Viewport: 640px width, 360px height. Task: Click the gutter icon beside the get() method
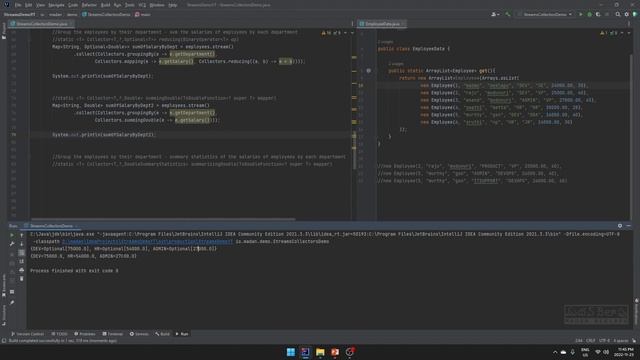coord(369,71)
